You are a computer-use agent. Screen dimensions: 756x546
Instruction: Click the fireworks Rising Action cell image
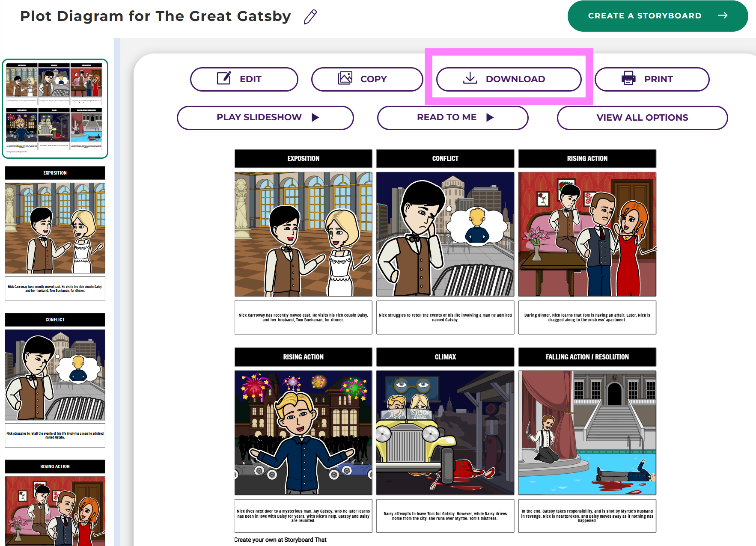(x=303, y=433)
